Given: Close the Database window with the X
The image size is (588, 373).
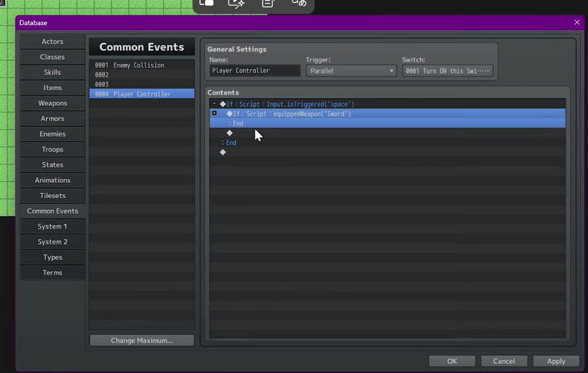Looking at the screenshot, I should pyautogui.click(x=577, y=22).
